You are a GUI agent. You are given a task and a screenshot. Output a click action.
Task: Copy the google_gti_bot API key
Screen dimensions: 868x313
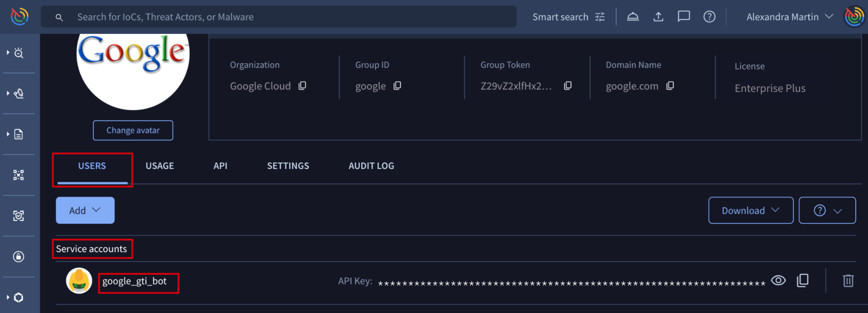coord(802,281)
